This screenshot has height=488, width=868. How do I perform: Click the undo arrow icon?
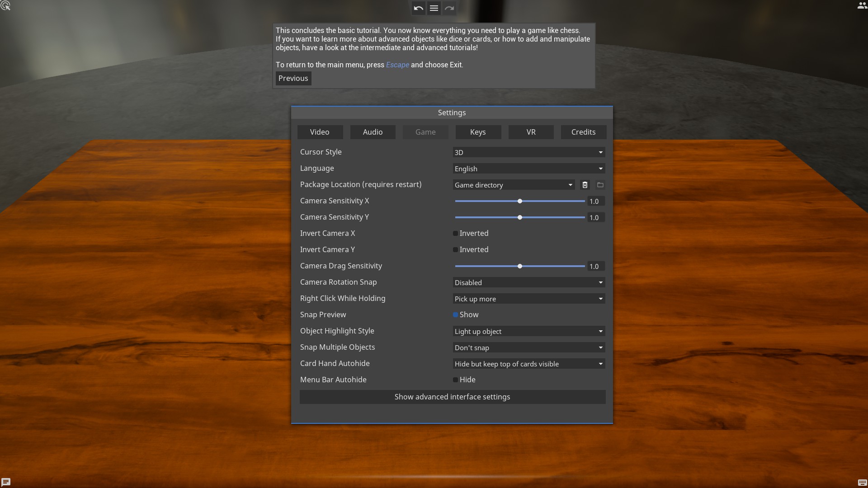click(x=418, y=8)
